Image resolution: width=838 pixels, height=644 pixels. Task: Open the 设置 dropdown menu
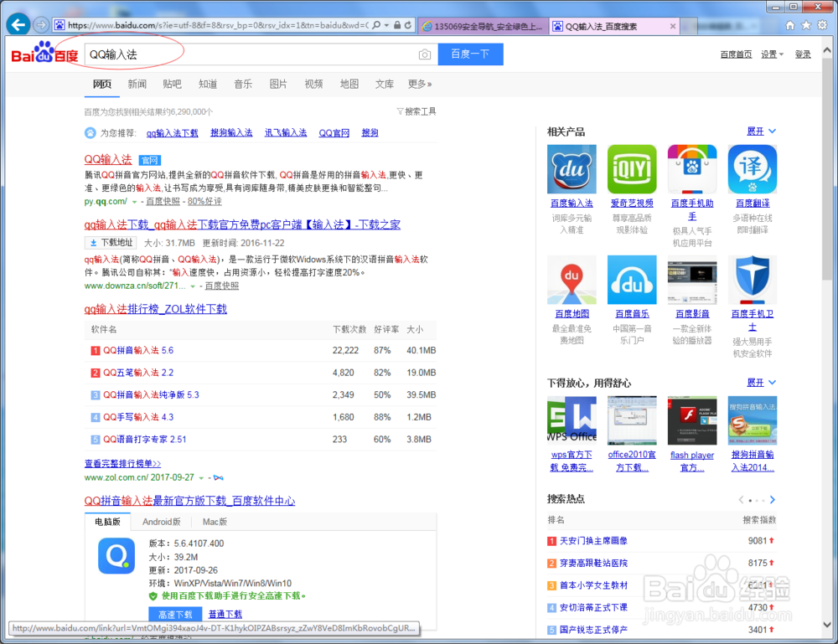click(773, 54)
